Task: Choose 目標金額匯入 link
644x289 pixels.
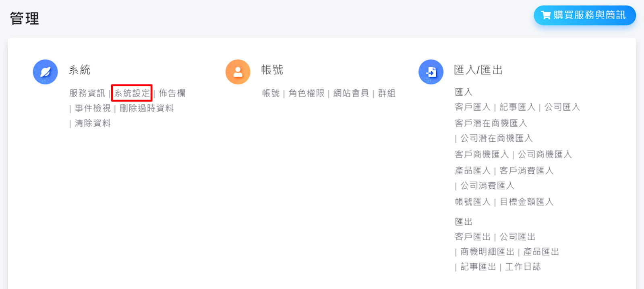Action: [x=526, y=202]
